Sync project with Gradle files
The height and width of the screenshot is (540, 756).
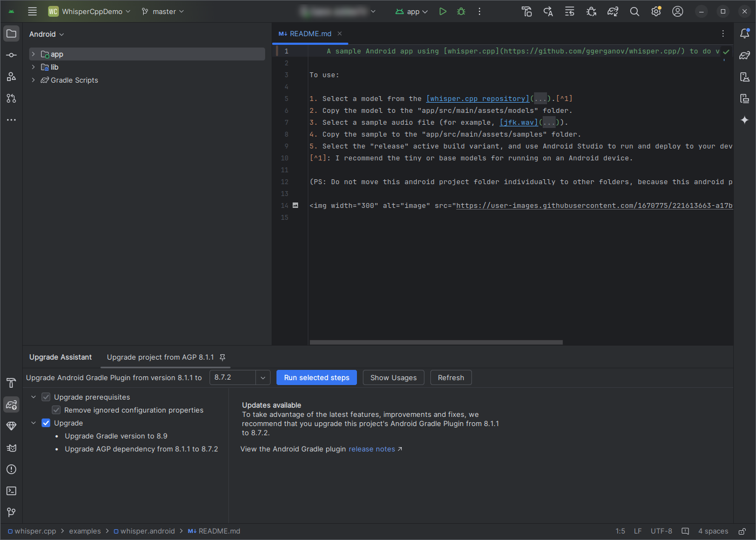[612, 11]
